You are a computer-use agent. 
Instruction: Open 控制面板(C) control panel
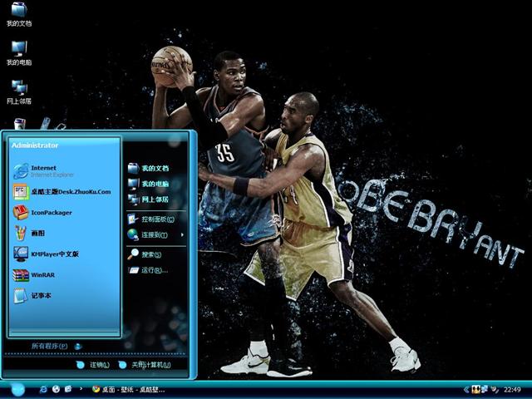pos(151,219)
